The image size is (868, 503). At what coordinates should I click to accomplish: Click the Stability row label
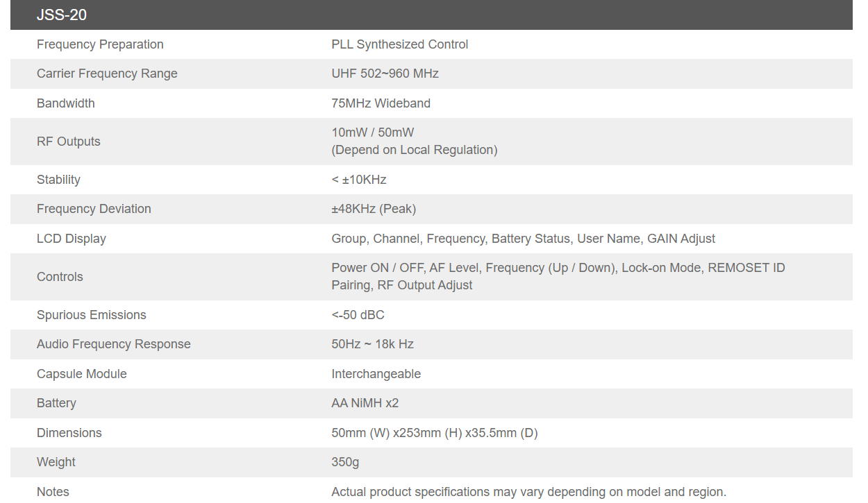click(x=58, y=180)
